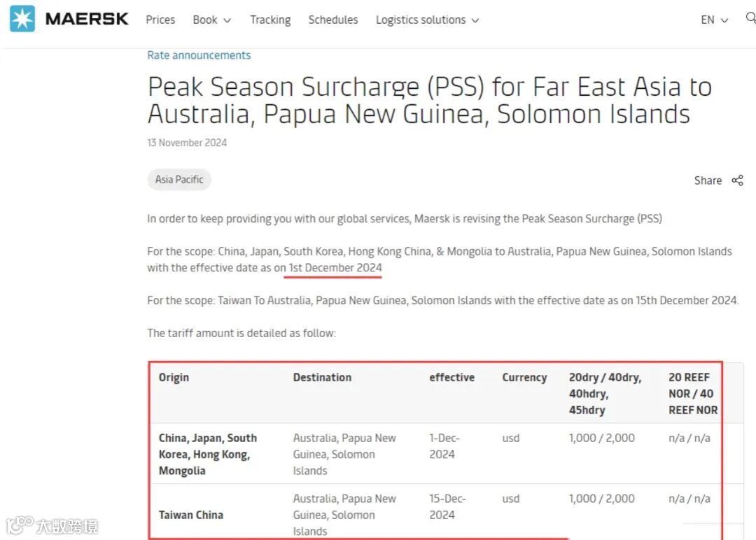The image size is (756, 540).
Task: Open the Rate announcements breadcrumb link
Action: [x=199, y=55]
